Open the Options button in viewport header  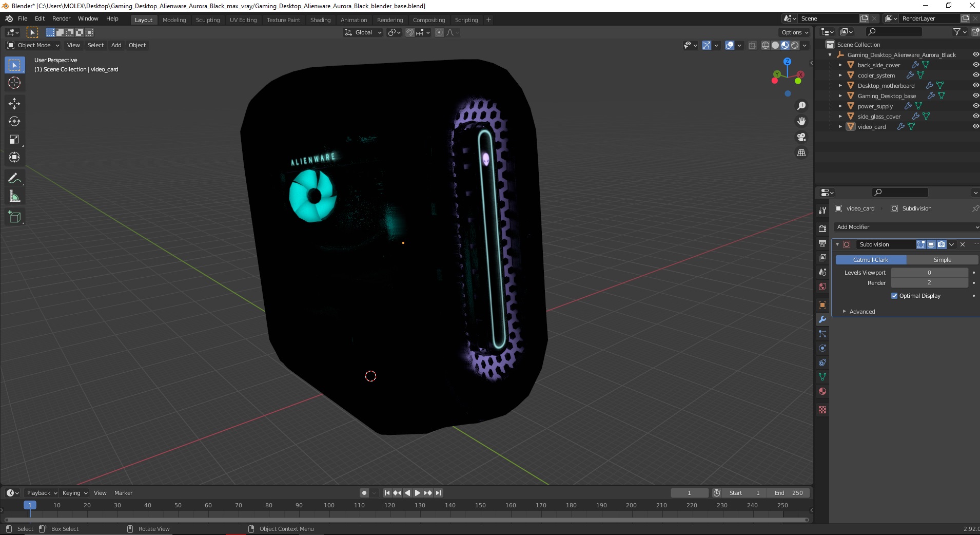[795, 32]
